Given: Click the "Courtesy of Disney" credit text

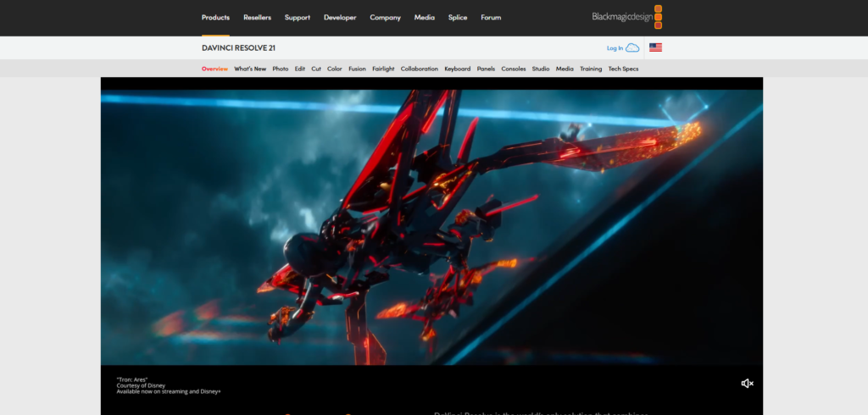Looking at the screenshot, I should [x=141, y=385].
